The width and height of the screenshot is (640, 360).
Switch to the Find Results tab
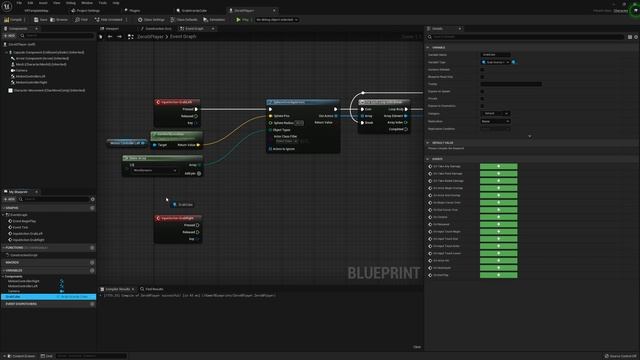pos(152,289)
